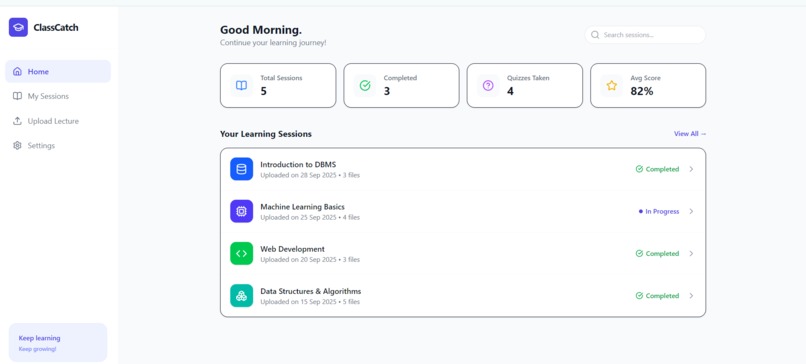The width and height of the screenshot is (806, 364).
Task: Click the Web Development code icon
Action: pos(242,253)
